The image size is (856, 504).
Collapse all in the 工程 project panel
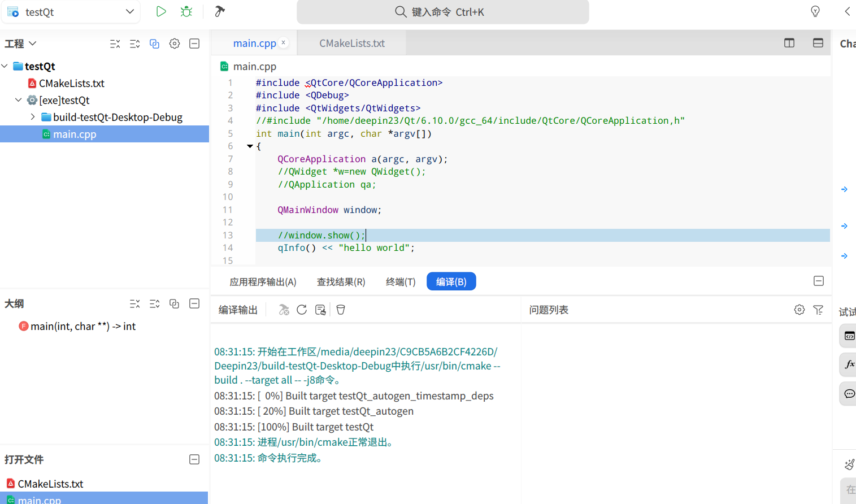(115, 44)
